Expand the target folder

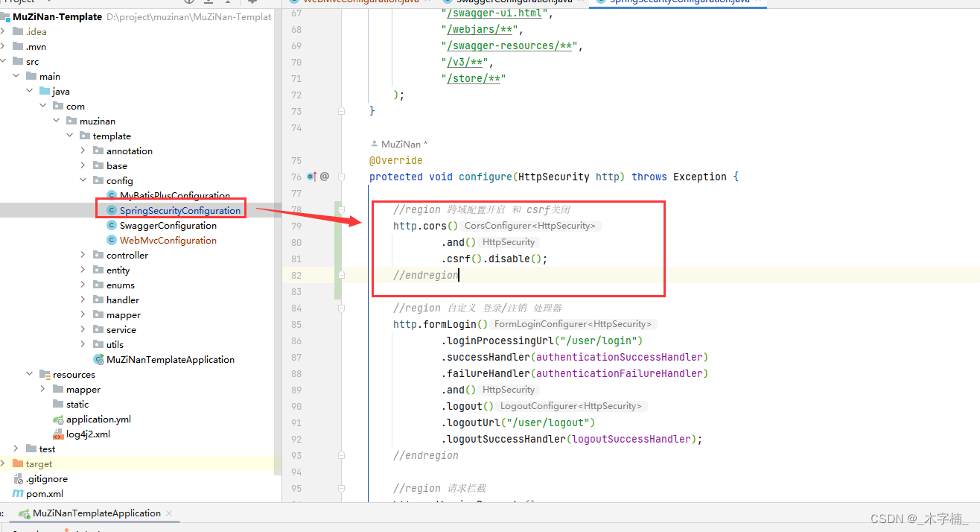click(4, 463)
